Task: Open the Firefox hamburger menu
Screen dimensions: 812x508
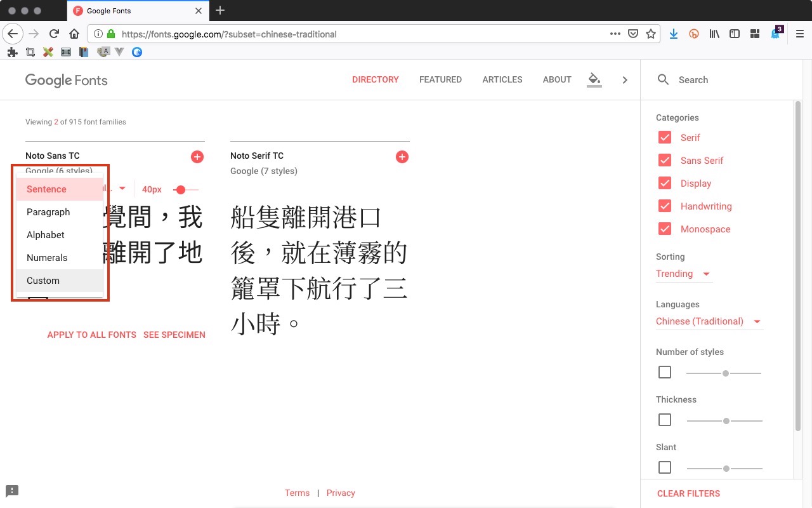Action: [799, 34]
